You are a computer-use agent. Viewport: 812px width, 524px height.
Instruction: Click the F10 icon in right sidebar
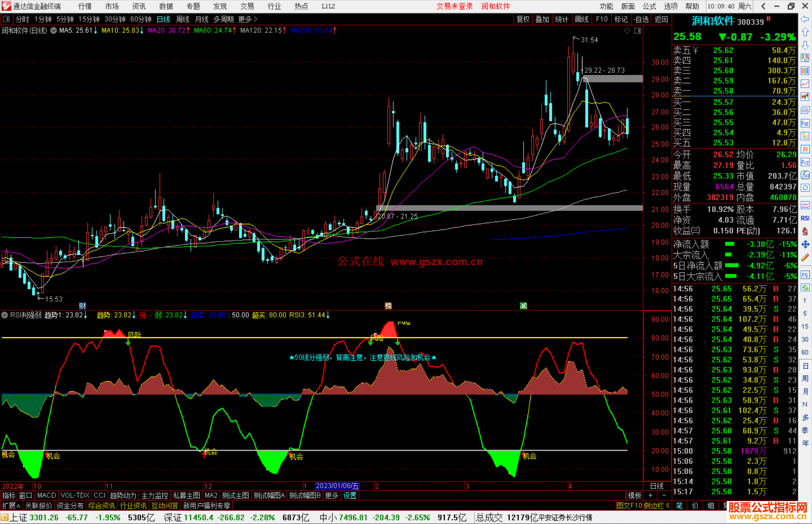[x=805, y=124]
